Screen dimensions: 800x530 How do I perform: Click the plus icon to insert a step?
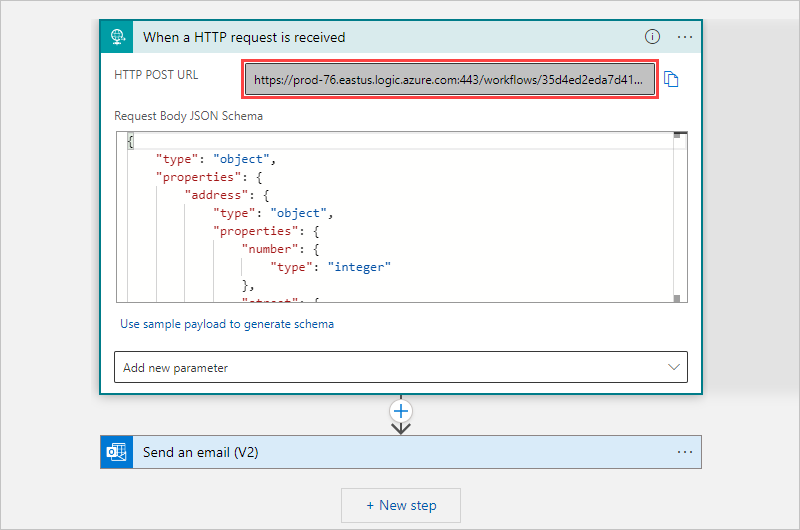pos(401,411)
